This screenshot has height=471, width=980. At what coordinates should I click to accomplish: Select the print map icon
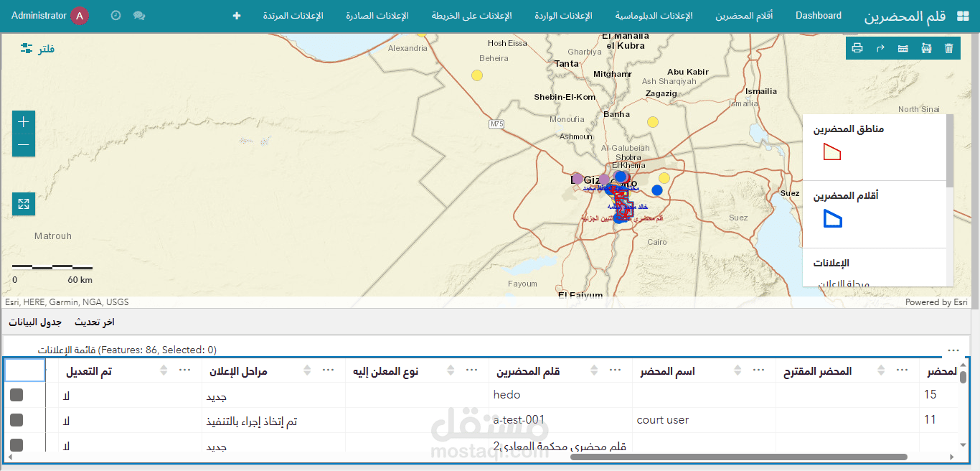[x=857, y=48]
